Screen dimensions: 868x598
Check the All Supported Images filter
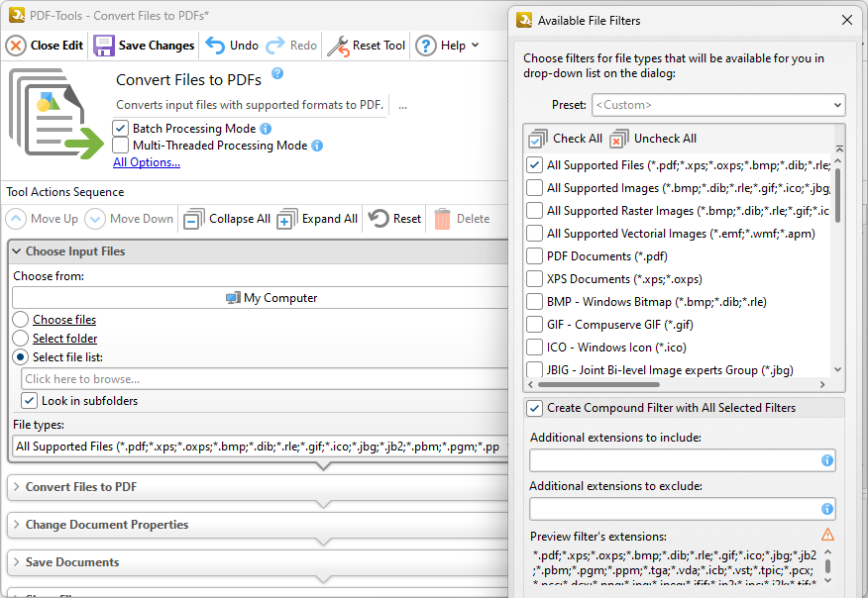534,188
